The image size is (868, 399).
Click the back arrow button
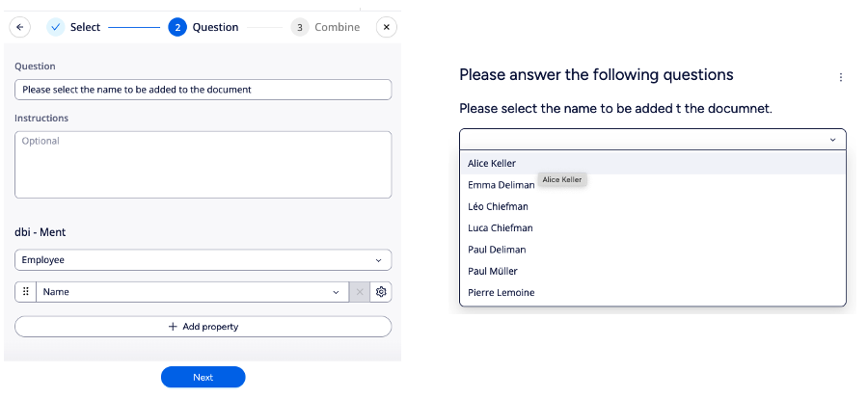(20, 27)
